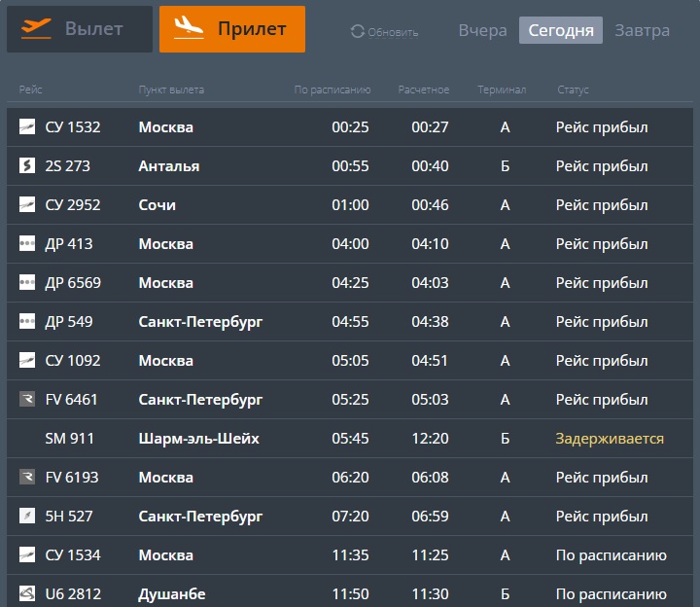Click the Ural Airlines logo beside U6 2812

[27, 593]
